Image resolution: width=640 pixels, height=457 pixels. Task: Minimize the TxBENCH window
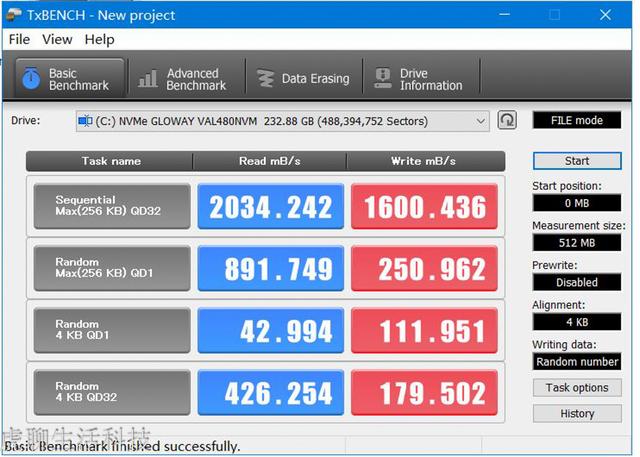click(504, 15)
